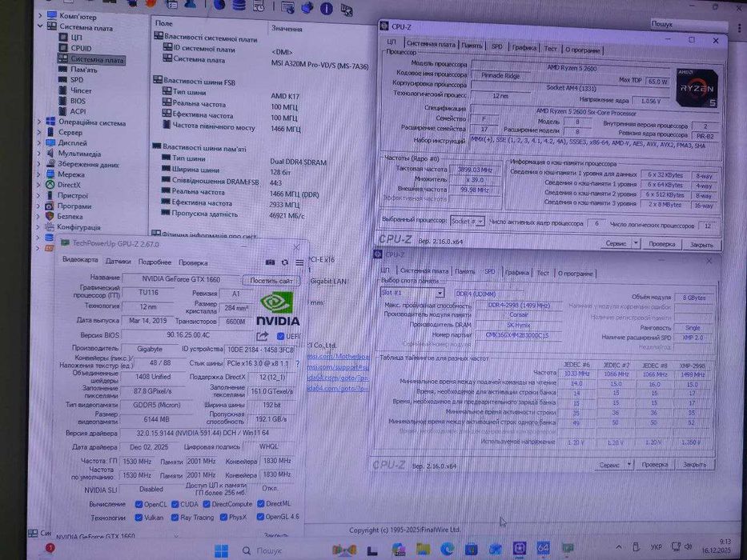Viewport: 747px width, 560px height.
Task: Open Microsoft Store icon on the taskbar
Action: tap(471, 549)
